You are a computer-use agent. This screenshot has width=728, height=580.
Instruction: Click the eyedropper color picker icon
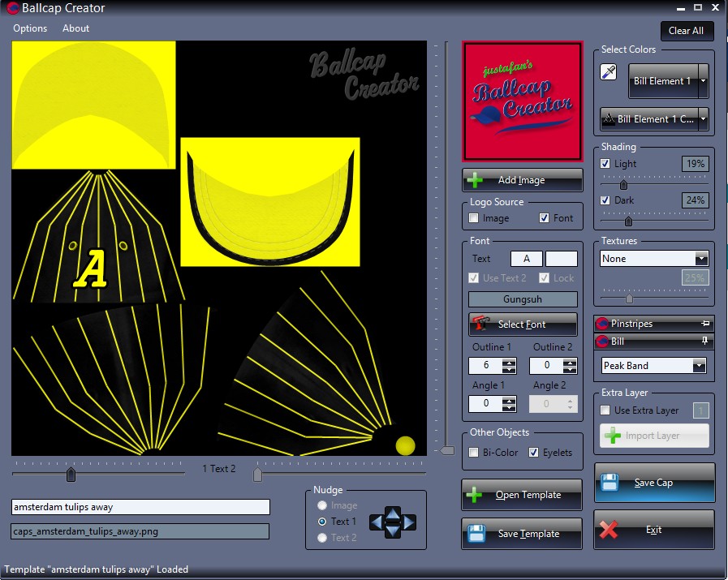(609, 73)
